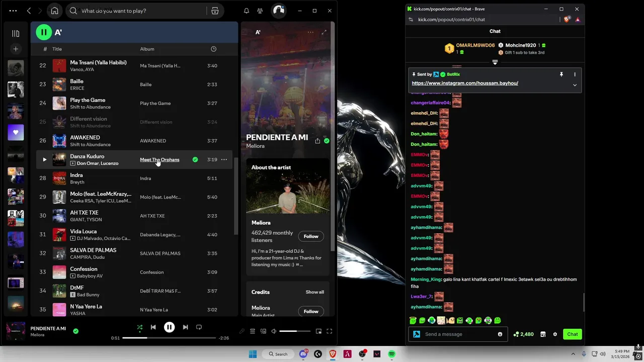Screen dimensions: 644x362
Task: Toggle repeat mode in the player
Action: [x=199, y=327]
